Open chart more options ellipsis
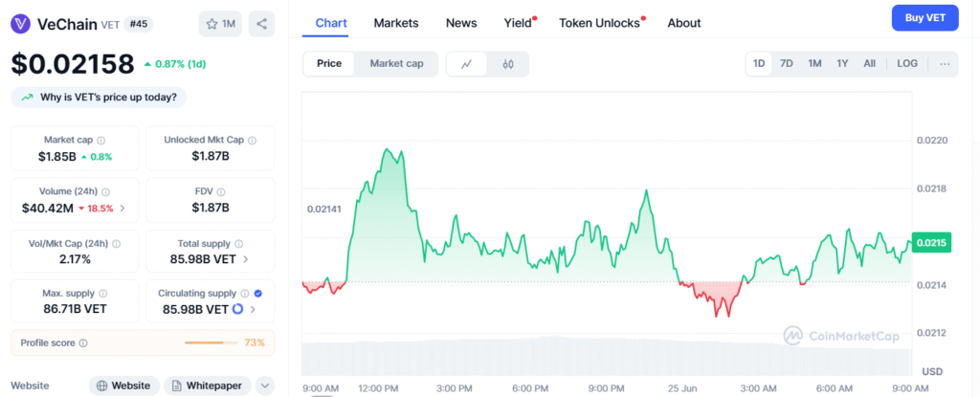980x397 pixels. [945, 64]
